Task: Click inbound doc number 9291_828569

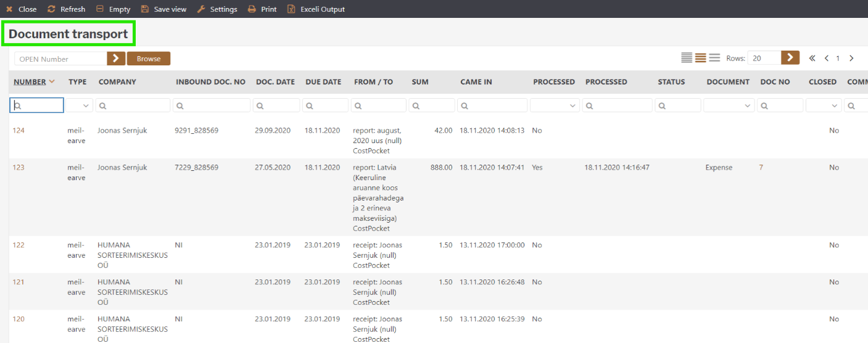Action: click(197, 130)
